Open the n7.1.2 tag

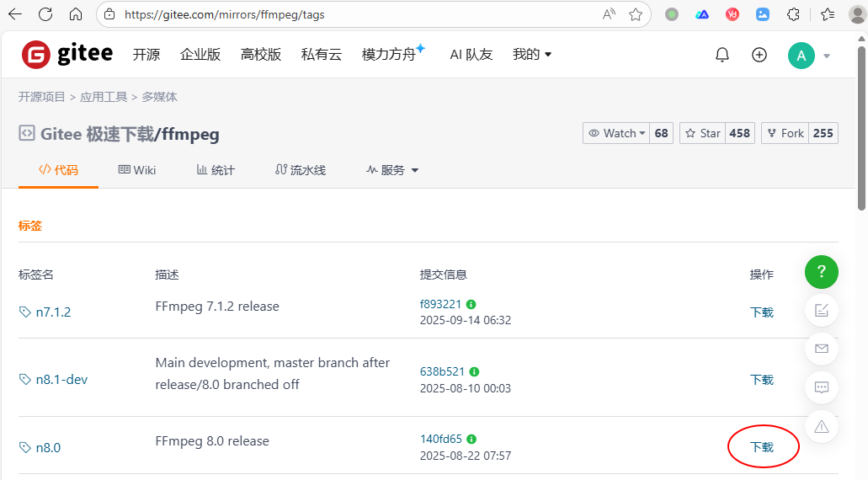53,312
